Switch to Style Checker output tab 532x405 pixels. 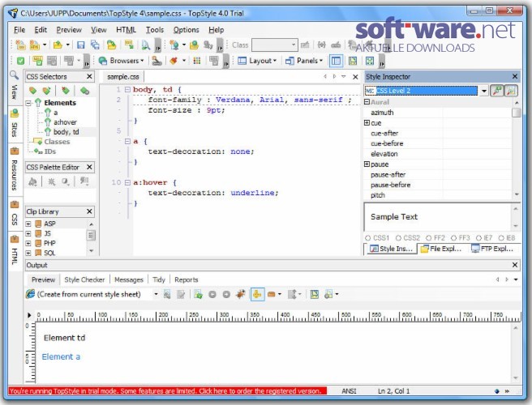(x=84, y=279)
